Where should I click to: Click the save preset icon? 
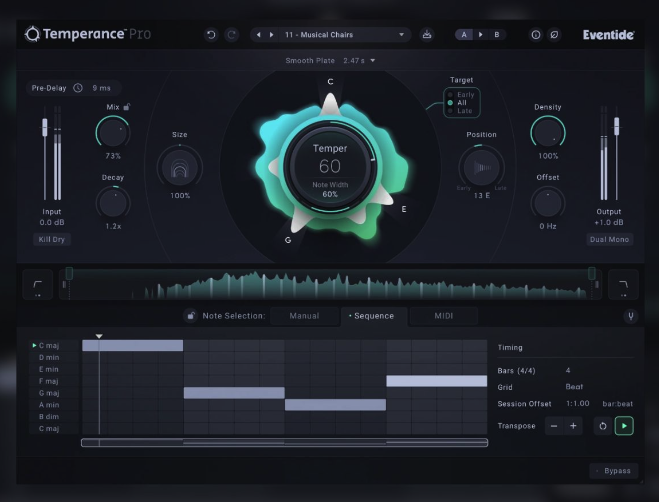pyautogui.click(x=427, y=35)
